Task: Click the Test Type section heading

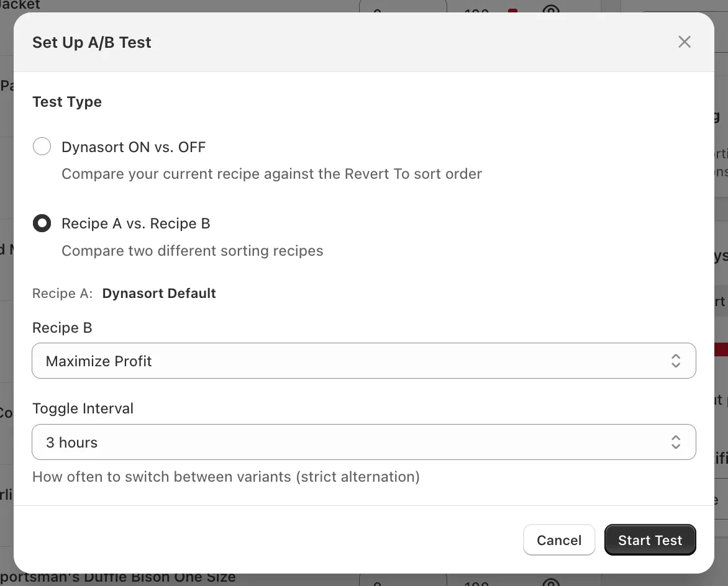Action: [66, 101]
